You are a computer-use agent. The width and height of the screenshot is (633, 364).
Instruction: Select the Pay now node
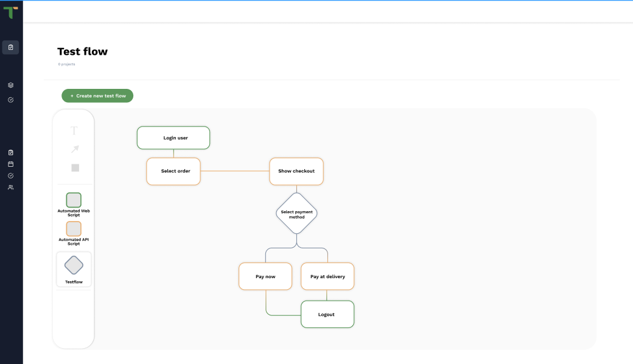265,276
